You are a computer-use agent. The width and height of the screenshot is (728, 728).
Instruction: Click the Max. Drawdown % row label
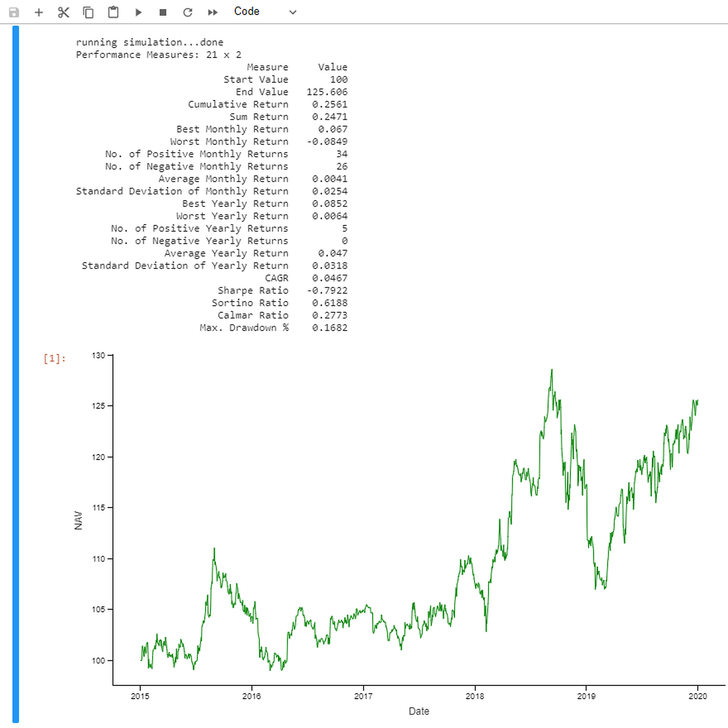coord(244,328)
